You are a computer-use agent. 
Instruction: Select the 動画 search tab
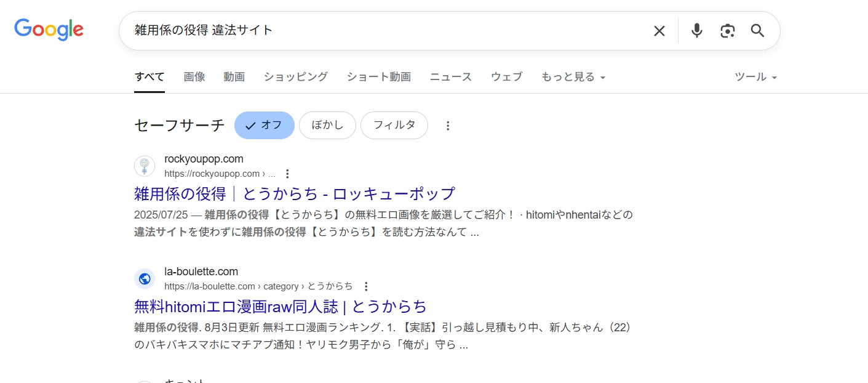point(234,76)
